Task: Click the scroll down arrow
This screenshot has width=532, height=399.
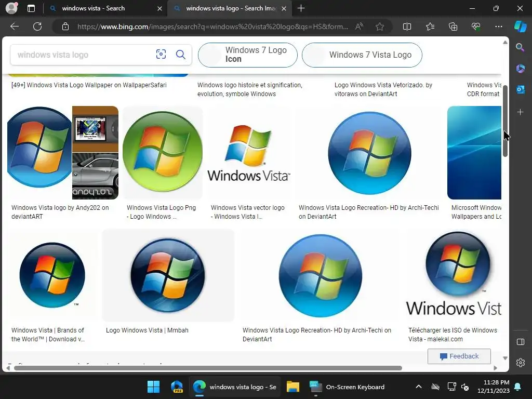Action: click(x=505, y=358)
